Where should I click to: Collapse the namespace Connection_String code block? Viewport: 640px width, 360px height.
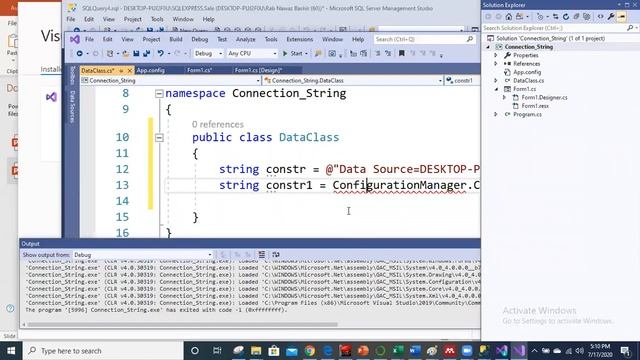point(159,94)
